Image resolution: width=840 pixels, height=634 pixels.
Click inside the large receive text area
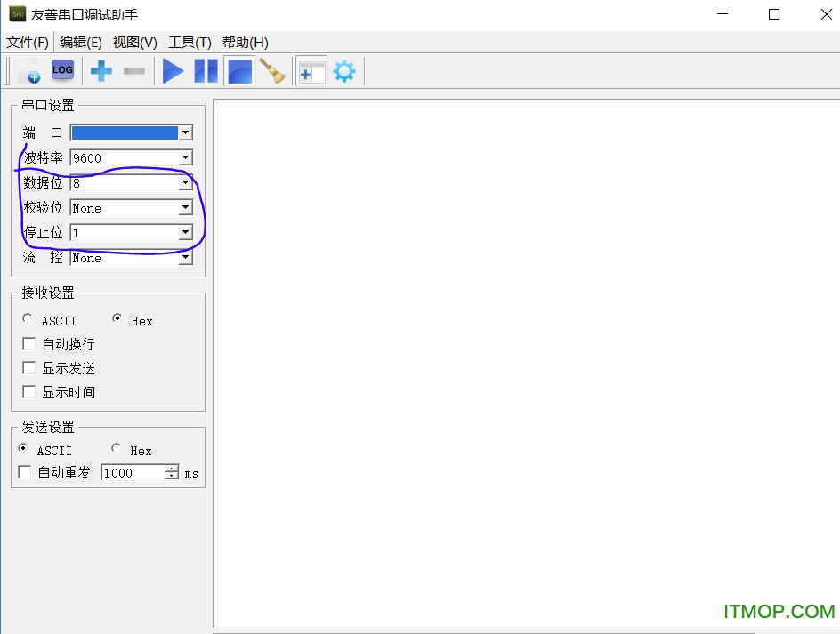point(525,356)
